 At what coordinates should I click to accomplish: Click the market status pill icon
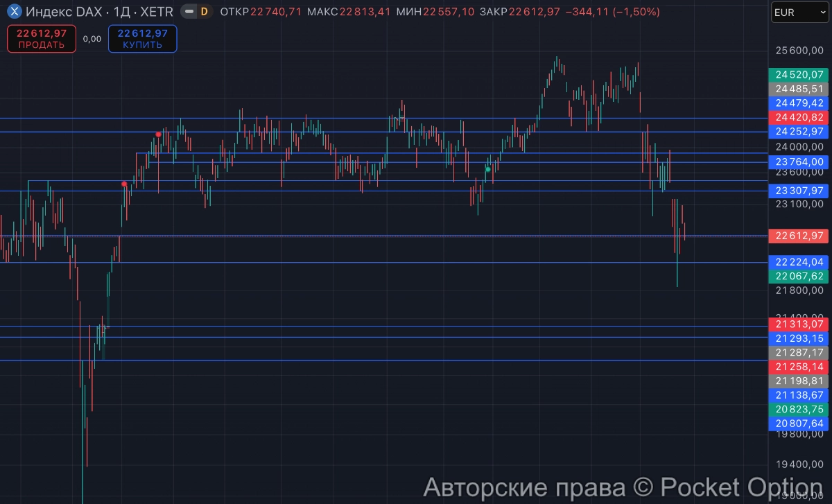(189, 12)
